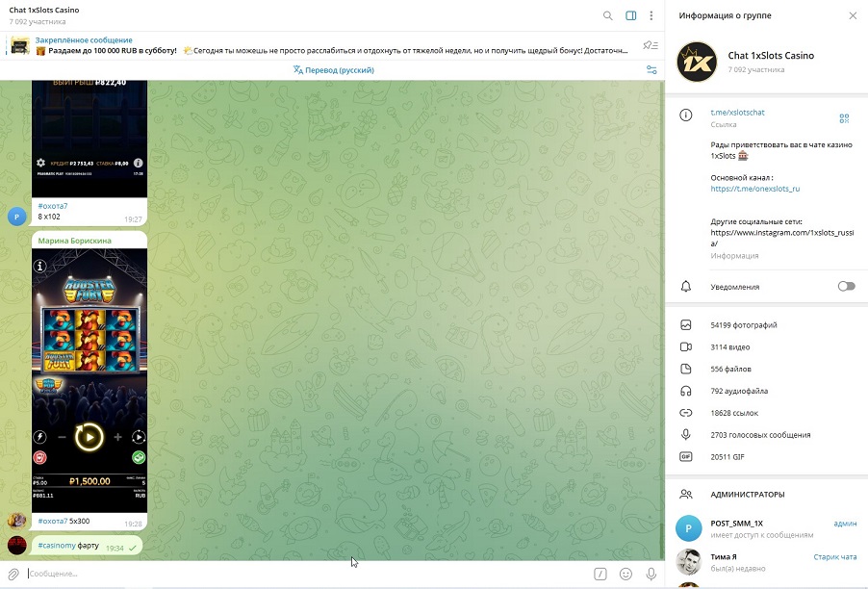
Task: Click the microphone icon beside voice messages
Action: tap(686, 435)
